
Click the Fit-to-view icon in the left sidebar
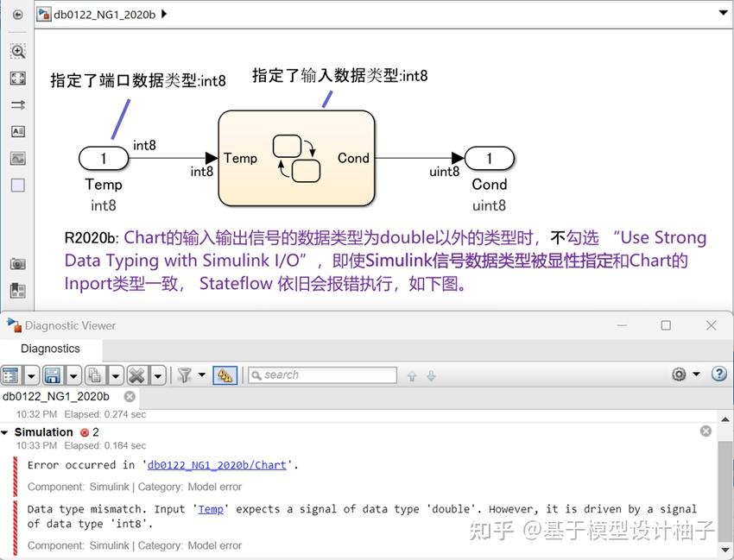coord(17,79)
